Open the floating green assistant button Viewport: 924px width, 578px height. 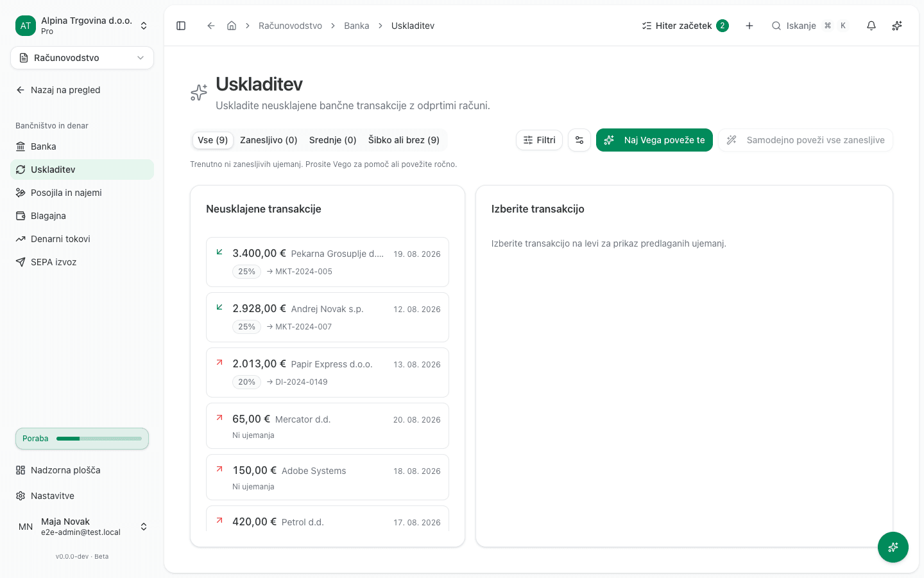point(893,547)
